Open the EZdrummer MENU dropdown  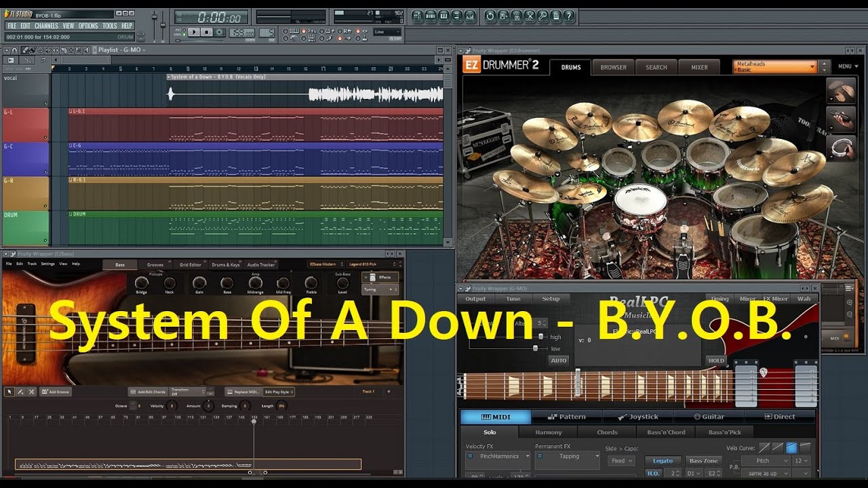coord(847,66)
